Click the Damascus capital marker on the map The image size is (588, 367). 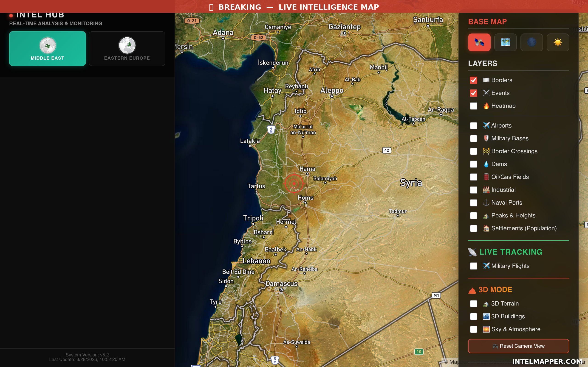click(x=281, y=289)
